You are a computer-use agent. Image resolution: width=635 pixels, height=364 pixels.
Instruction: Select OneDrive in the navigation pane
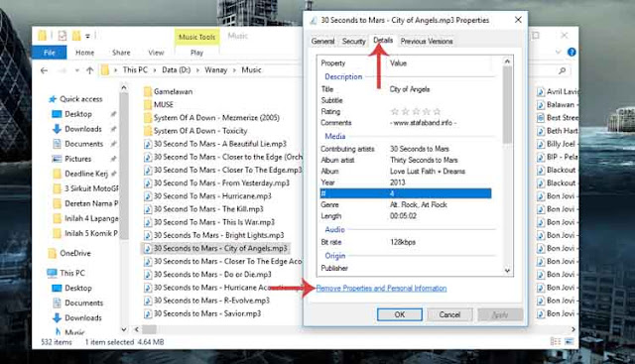click(75, 254)
